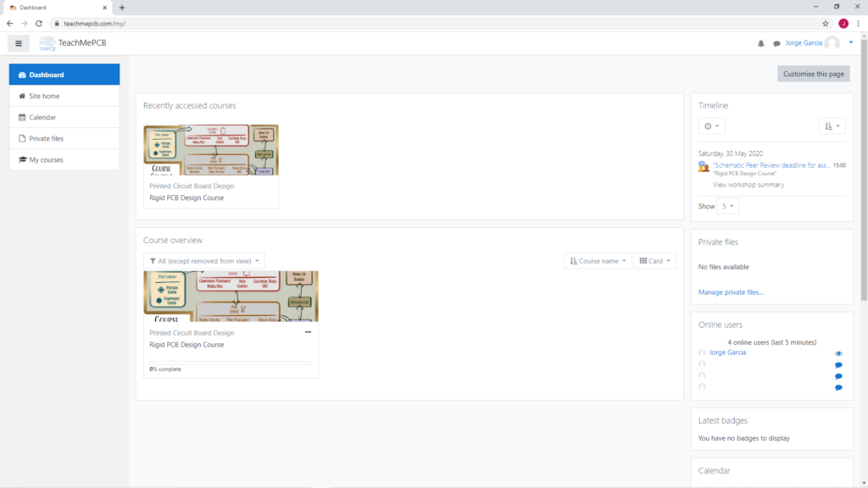Open recently accessed Rigid PCB course thumbnail
This screenshot has height=488, width=868.
(211, 150)
